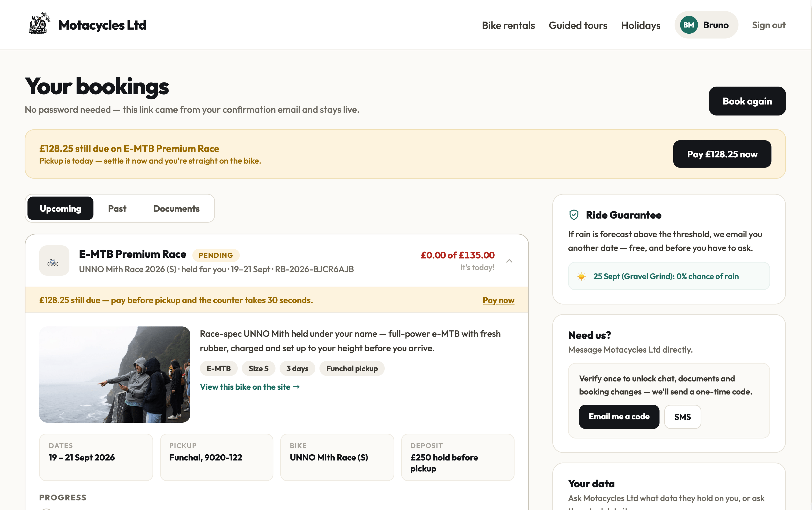
Task: Click the 3 days tag
Action: point(297,368)
